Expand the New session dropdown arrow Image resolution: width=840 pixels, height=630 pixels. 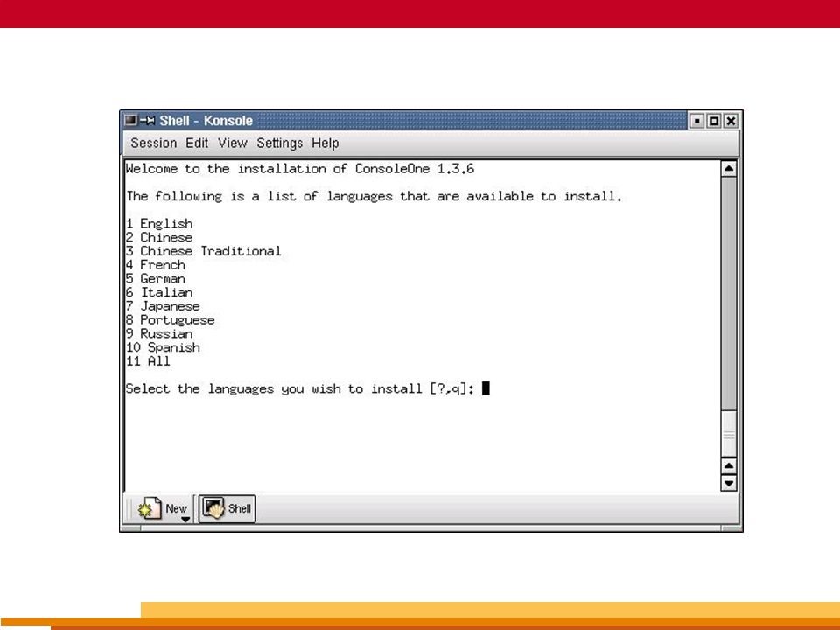click(185, 519)
